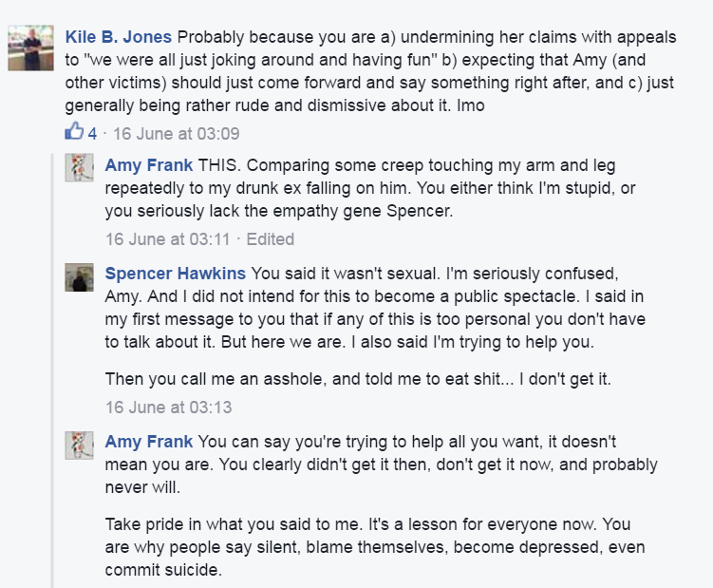
Task: Click the 'Take pride in what you said' paragraph
Action: tap(375, 547)
